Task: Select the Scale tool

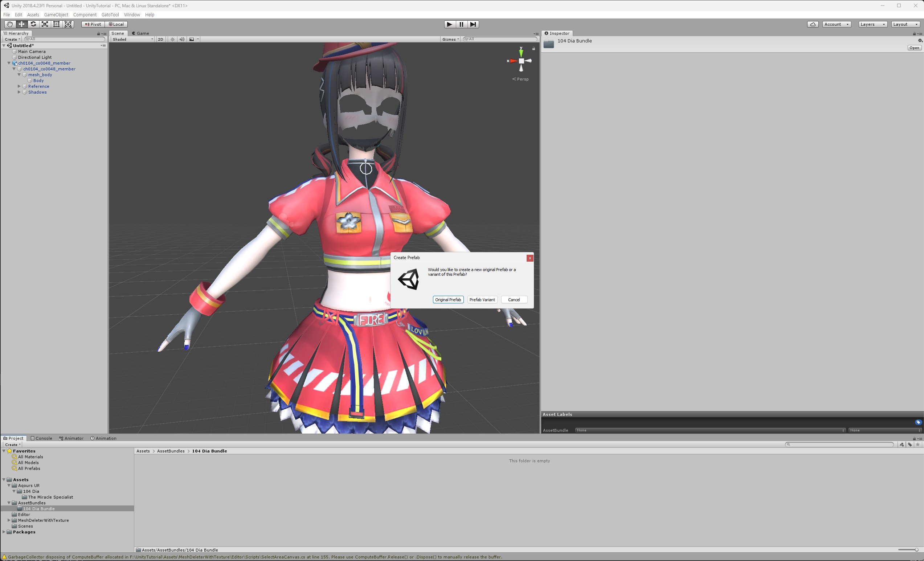Action: click(x=45, y=24)
